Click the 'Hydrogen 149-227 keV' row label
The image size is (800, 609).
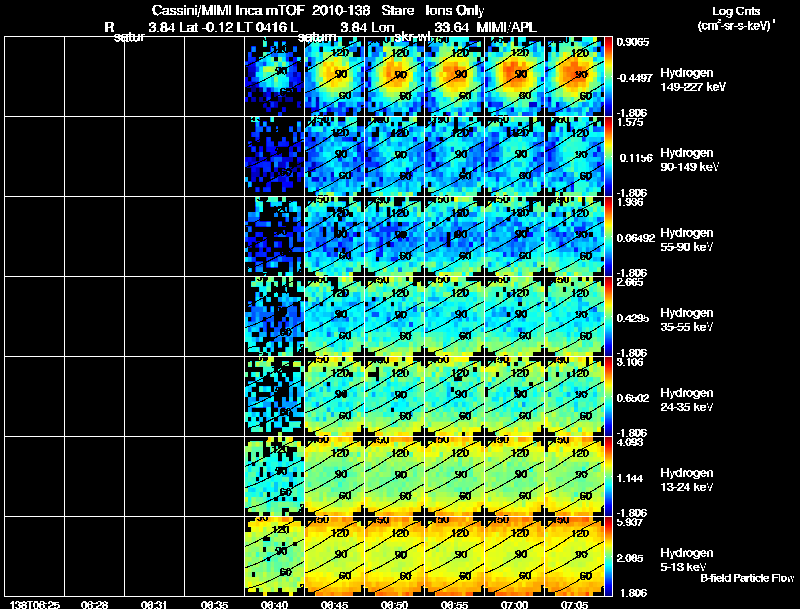click(693, 80)
